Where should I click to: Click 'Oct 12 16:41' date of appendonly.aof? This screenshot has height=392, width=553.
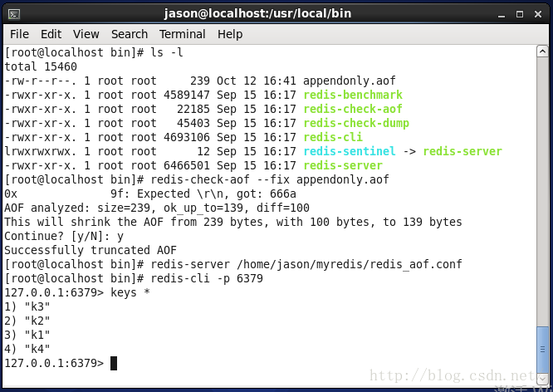257,81
